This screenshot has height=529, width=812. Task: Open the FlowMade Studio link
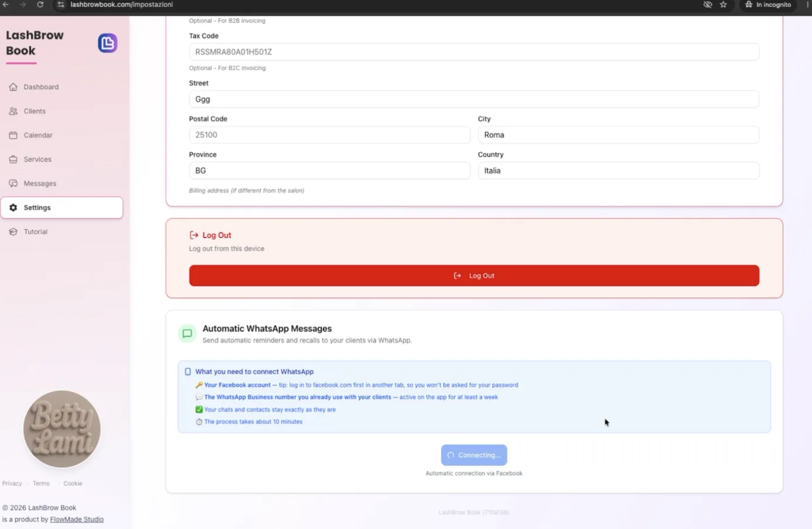pos(77,519)
